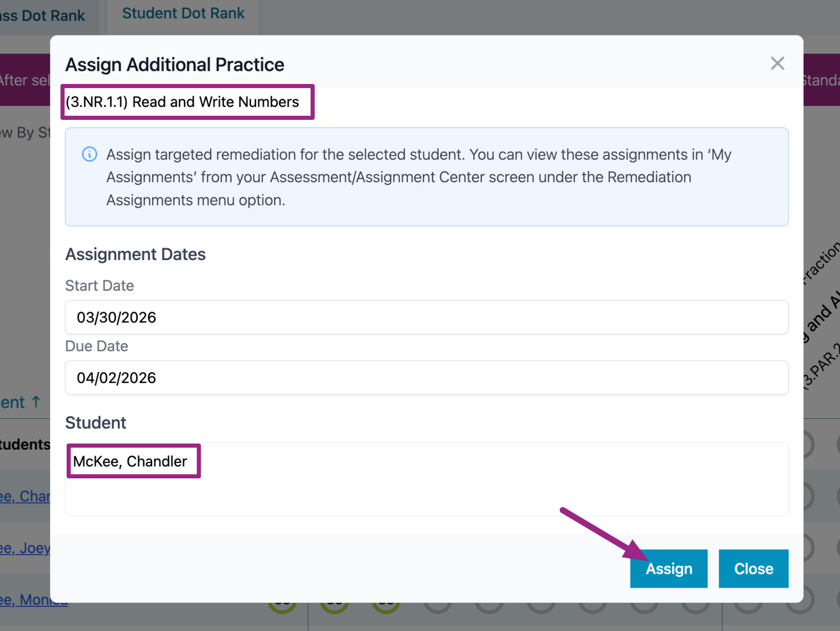
Task: Open Joey's student link
Action: pyautogui.click(x=25, y=548)
